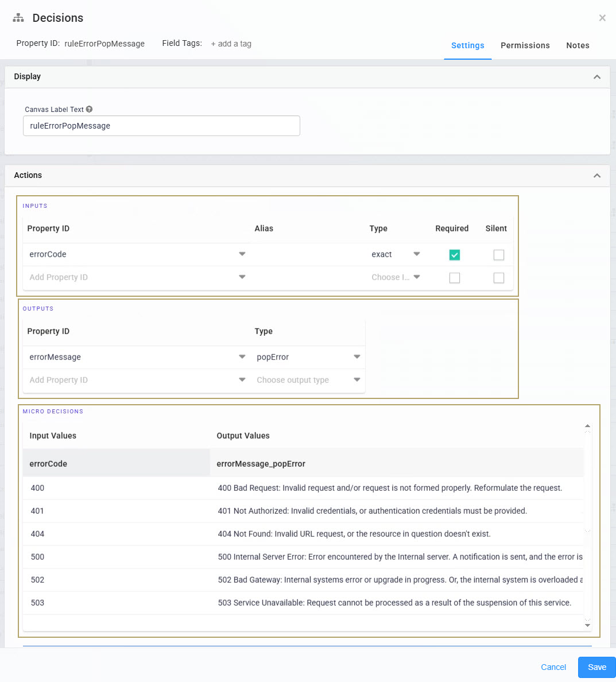
Task: Open the errorCode Property ID dropdown
Action: (x=242, y=254)
